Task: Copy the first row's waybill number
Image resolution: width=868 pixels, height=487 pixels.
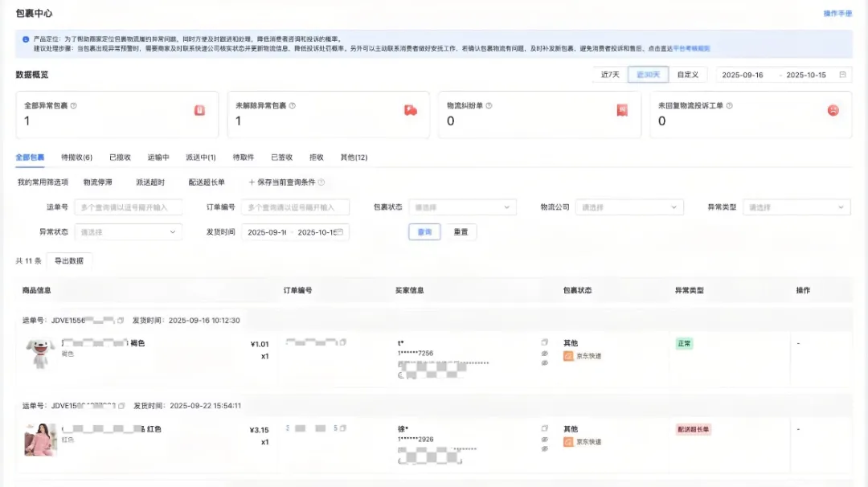Action: 121,320
